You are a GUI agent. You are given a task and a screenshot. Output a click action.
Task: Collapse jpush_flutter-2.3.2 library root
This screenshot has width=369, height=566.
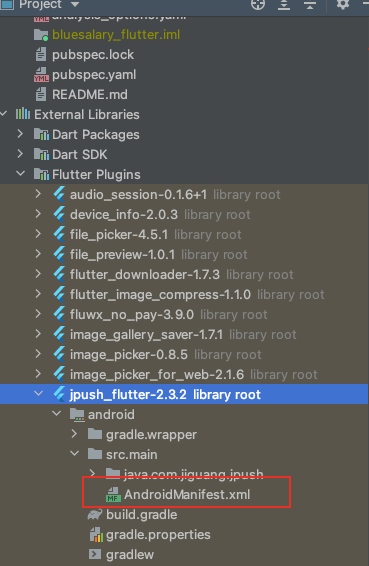pos(39,394)
